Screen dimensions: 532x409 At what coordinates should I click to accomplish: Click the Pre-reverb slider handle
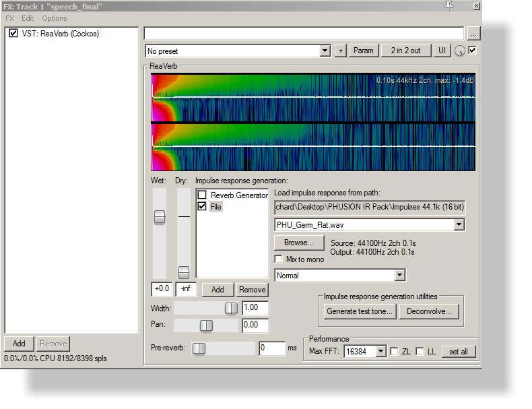click(199, 348)
